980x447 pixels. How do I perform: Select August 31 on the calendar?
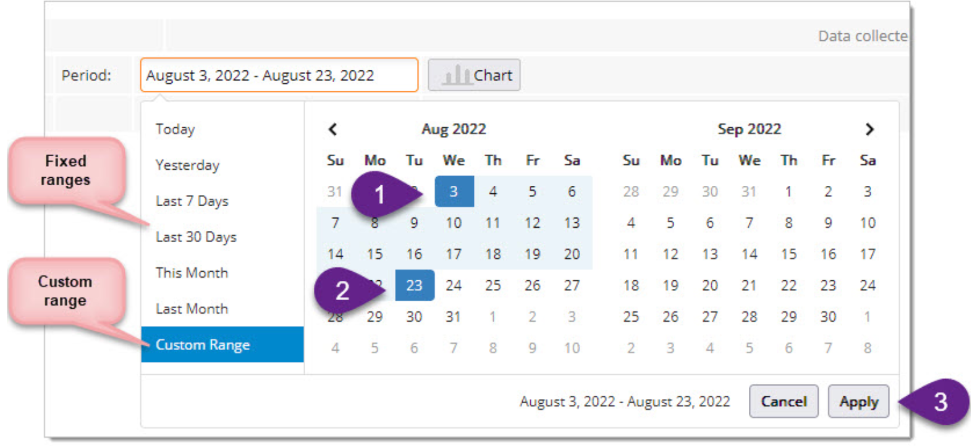454,316
